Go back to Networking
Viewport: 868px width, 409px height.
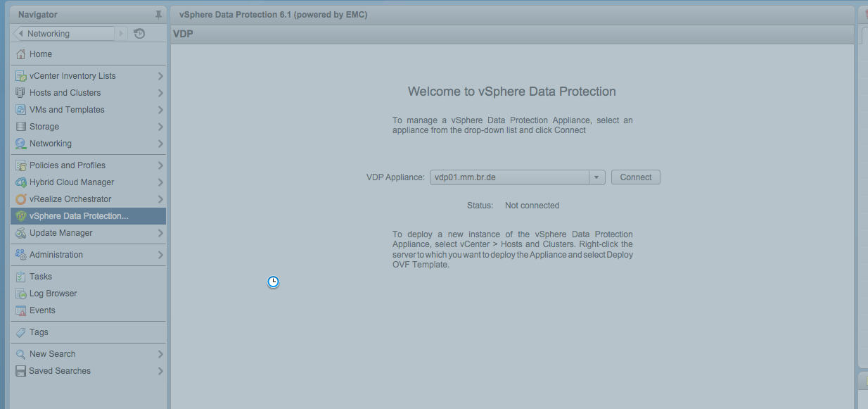(x=63, y=34)
